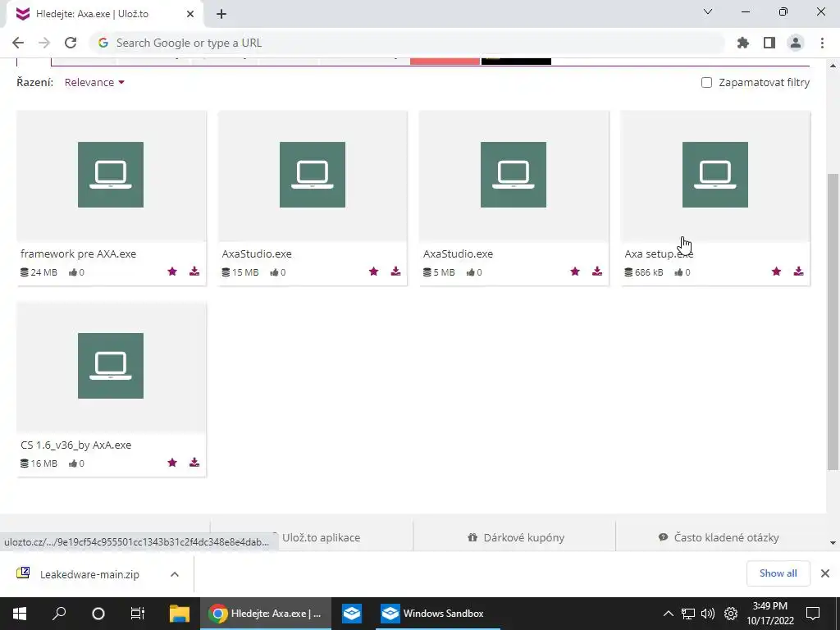Click Show all downloads button
Image resolution: width=840 pixels, height=630 pixels.
778,573
